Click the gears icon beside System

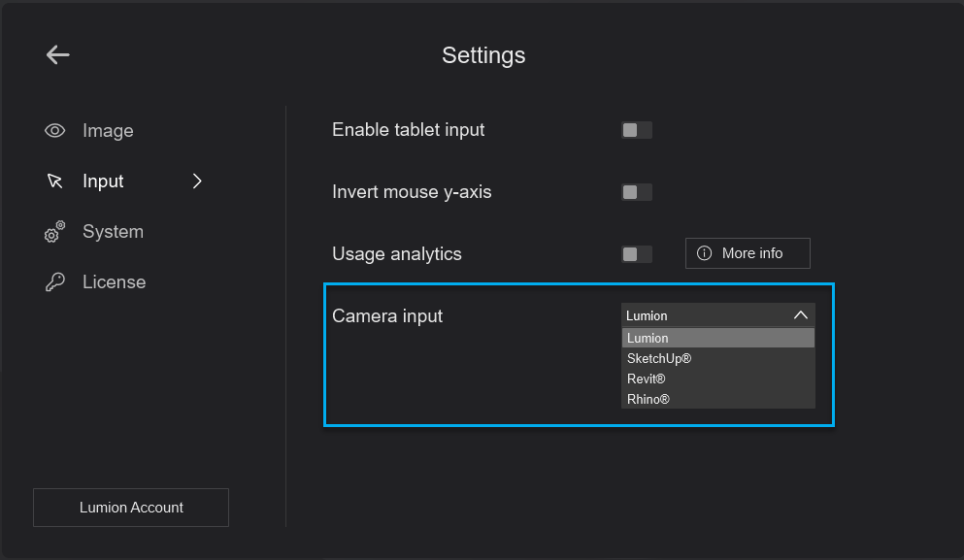click(x=54, y=232)
